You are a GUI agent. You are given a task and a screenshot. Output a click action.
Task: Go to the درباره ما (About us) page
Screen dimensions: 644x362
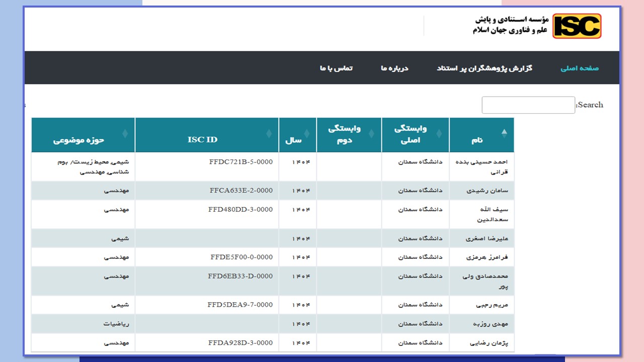coord(394,68)
